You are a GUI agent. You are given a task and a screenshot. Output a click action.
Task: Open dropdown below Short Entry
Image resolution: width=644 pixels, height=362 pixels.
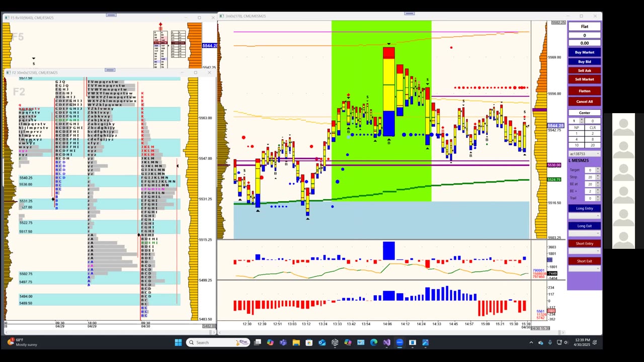[584, 251]
